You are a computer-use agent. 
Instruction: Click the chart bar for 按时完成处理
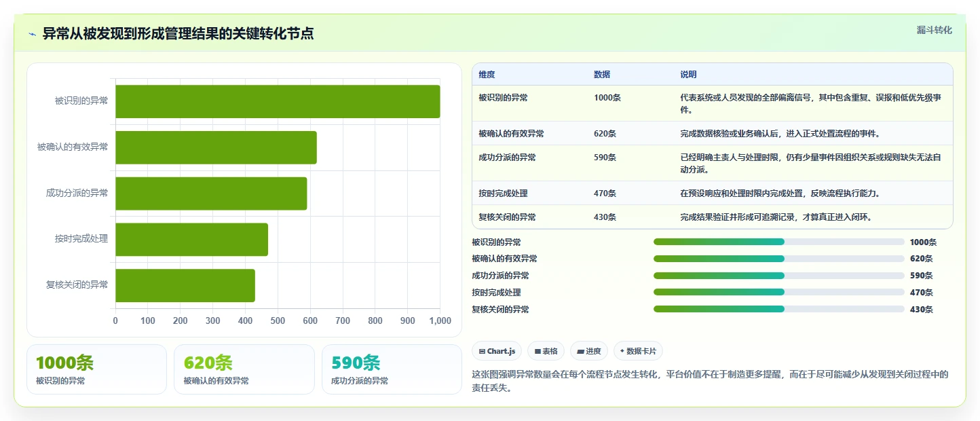[x=191, y=240]
